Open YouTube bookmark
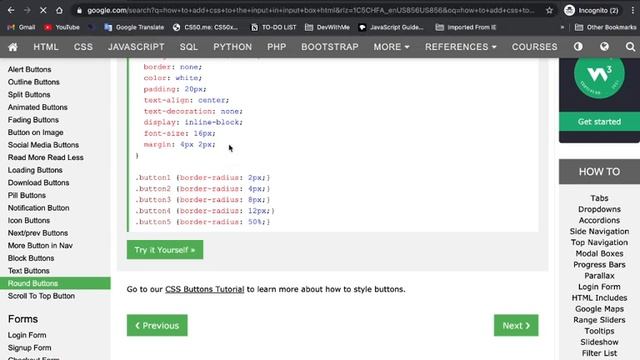Screen dimensions: 640x360 pyautogui.click(x=62, y=27)
